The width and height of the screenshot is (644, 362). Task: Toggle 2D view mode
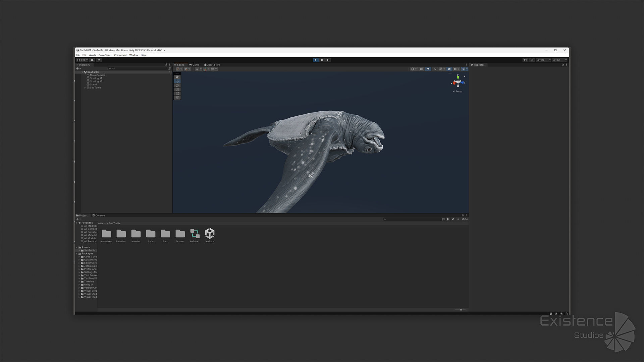(x=421, y=69)
